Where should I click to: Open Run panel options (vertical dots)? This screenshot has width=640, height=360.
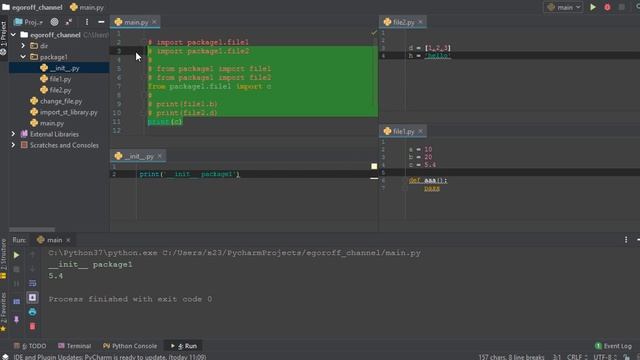626,240
